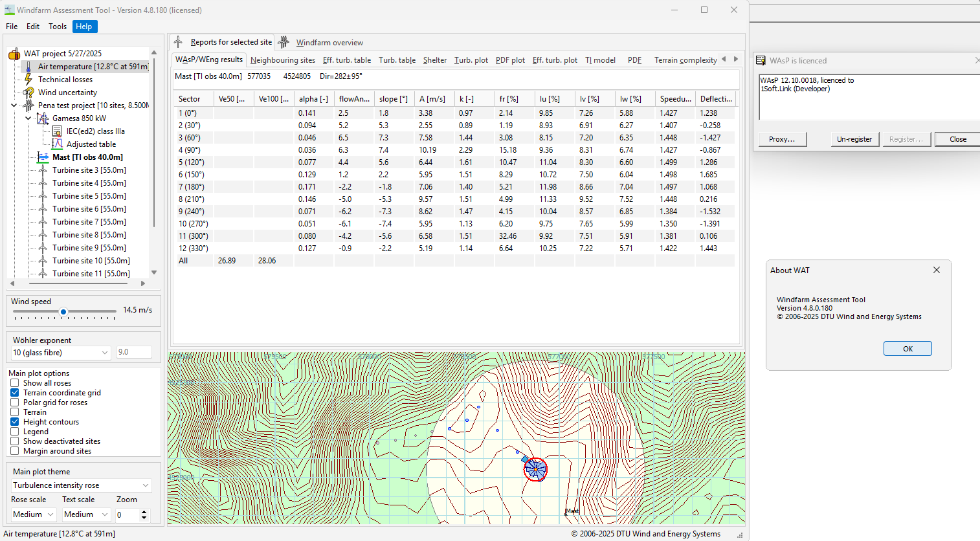Viewport: 980px width, 541px height.
Task: Switch to the Neighbouring sites tab
Action: [x=283, y=60]
